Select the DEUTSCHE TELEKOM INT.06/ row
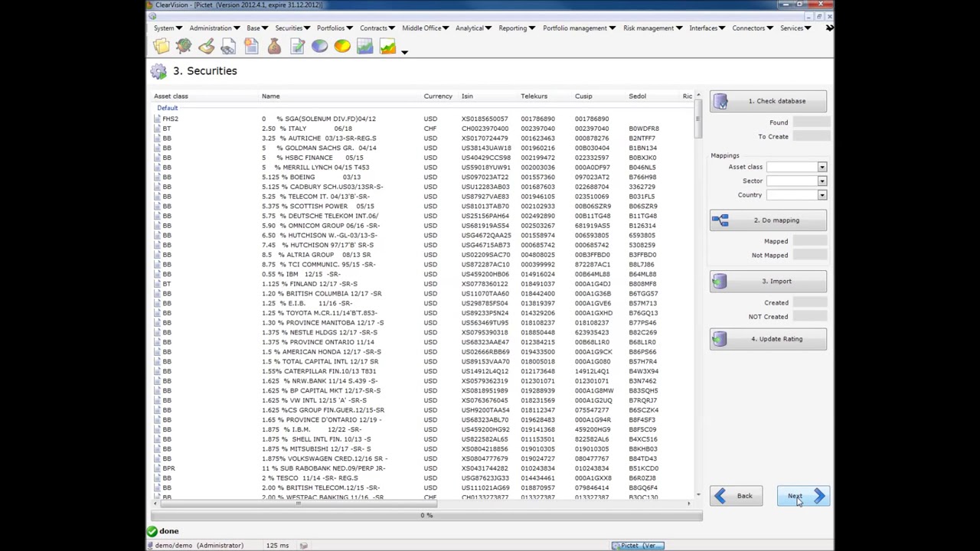Image resolution: width=980 pixels, height=551 pixels. click(423, 216)
